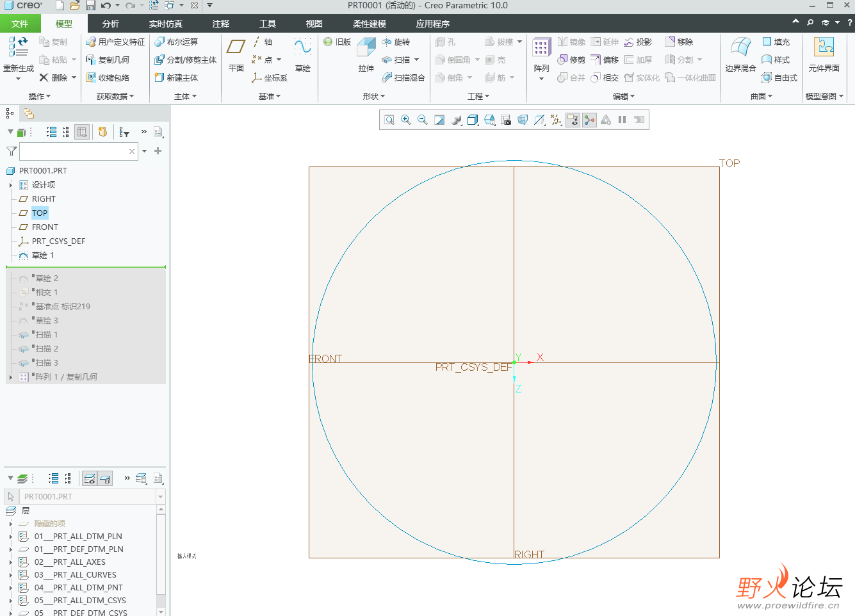Click the Trim (修剪) tool
Viewport: 855px width, 616px height.
[571, 60]
